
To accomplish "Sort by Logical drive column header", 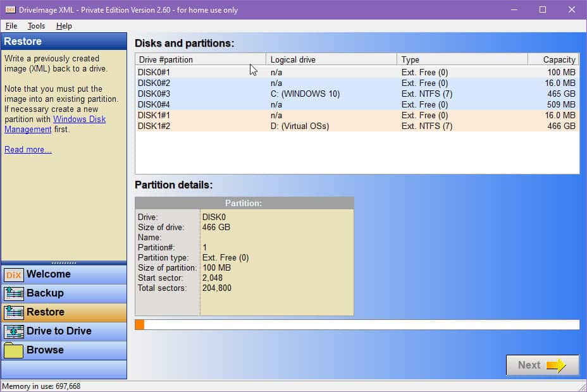I will pos(331,59).
